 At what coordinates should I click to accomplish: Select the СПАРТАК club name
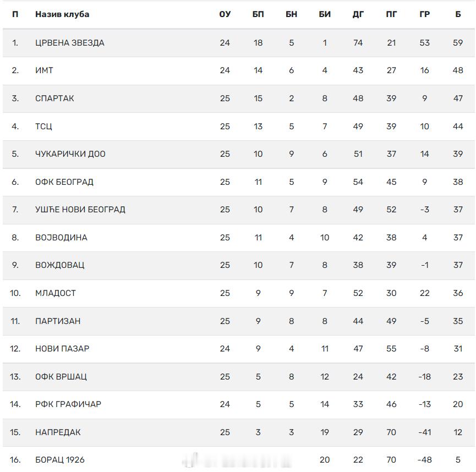[54, 98]
